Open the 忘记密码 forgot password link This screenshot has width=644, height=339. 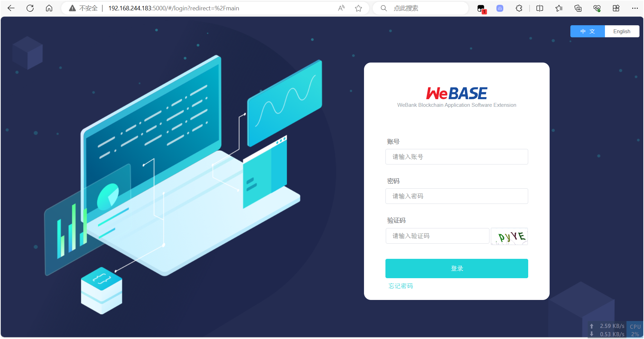tap(400, 286)
